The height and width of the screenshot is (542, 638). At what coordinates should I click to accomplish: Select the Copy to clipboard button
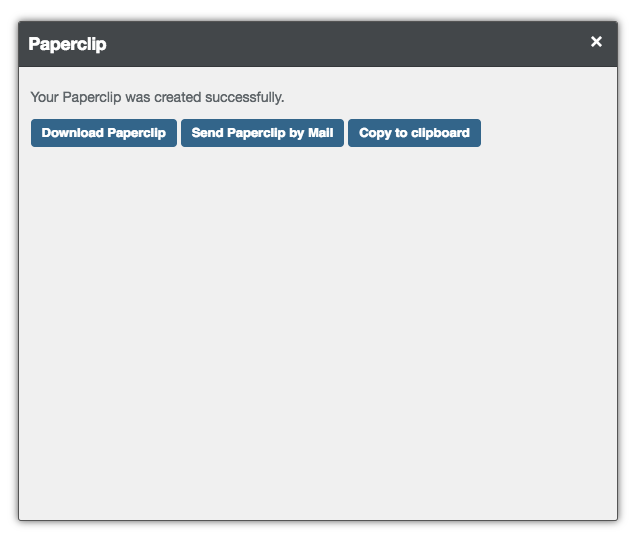[x=414, y=133]
